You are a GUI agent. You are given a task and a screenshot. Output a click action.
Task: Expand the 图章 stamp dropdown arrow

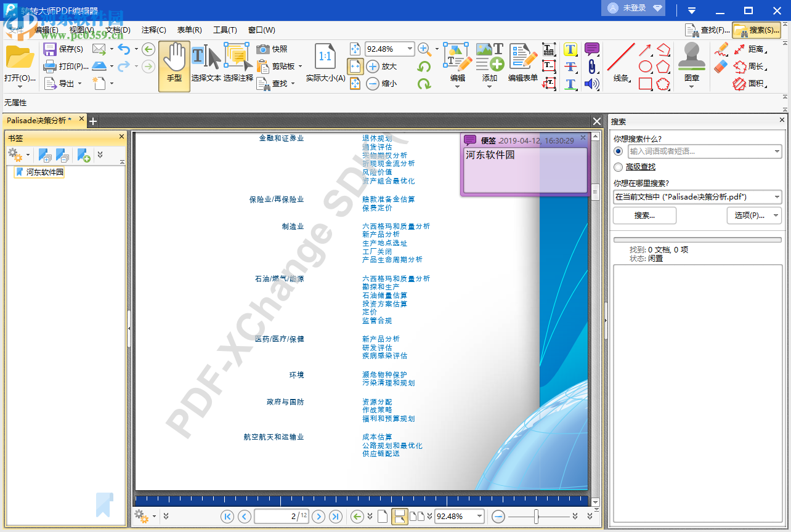click(x=692, y=86)
